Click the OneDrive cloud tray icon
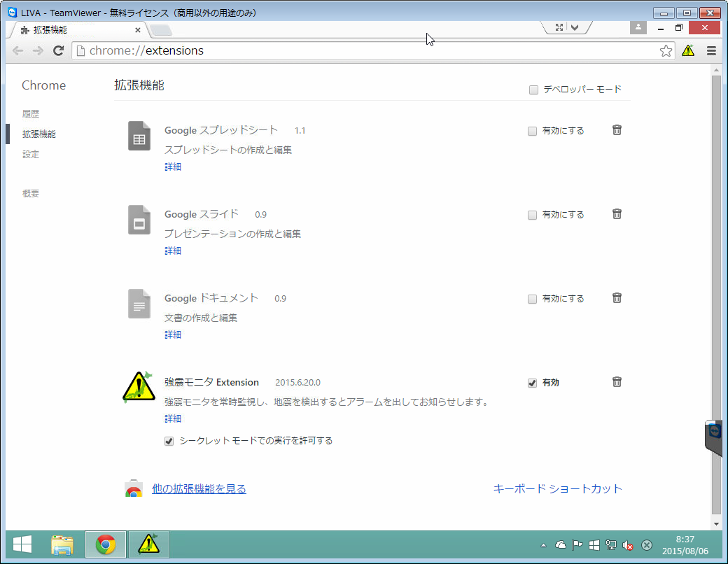Image resolution: width=728 pixels, height=564 pixels. tap(561, 545)
